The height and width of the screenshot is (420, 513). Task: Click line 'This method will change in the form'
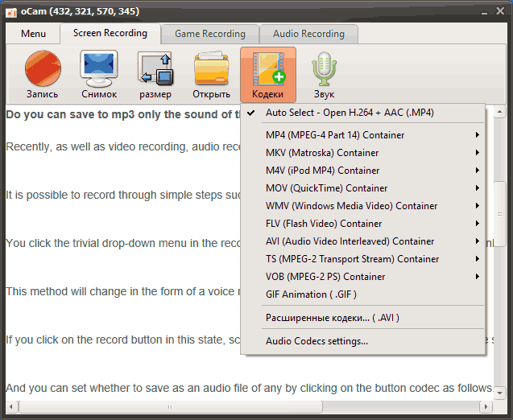tap(123, 291)
